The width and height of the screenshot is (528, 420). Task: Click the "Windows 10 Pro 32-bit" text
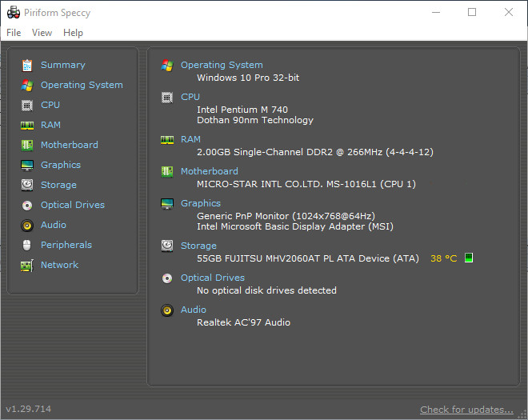point(248,78)
